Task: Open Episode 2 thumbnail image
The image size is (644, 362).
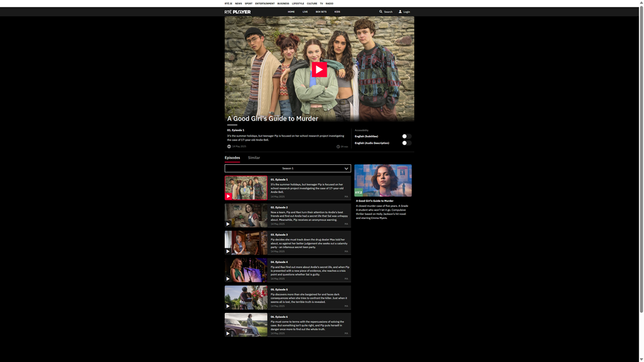Action: click(246, 216)
